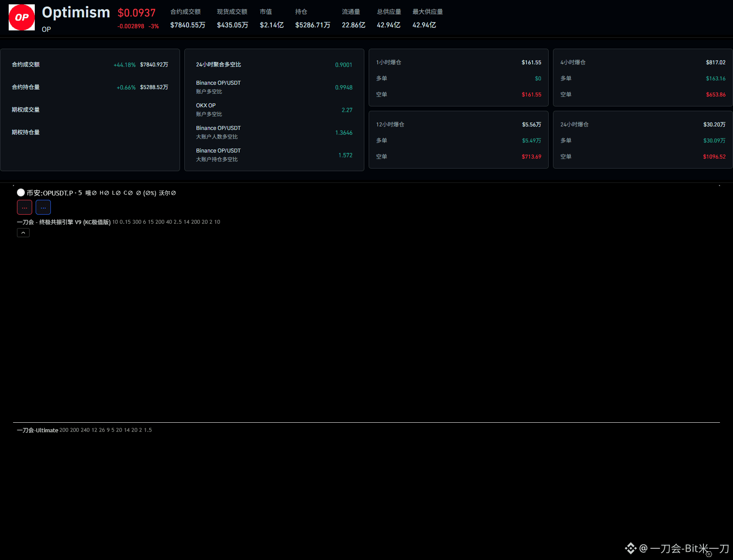Click the 0.9001 ratio value
The height and width of the screenshot is (560, 733).
click(344, 65)
